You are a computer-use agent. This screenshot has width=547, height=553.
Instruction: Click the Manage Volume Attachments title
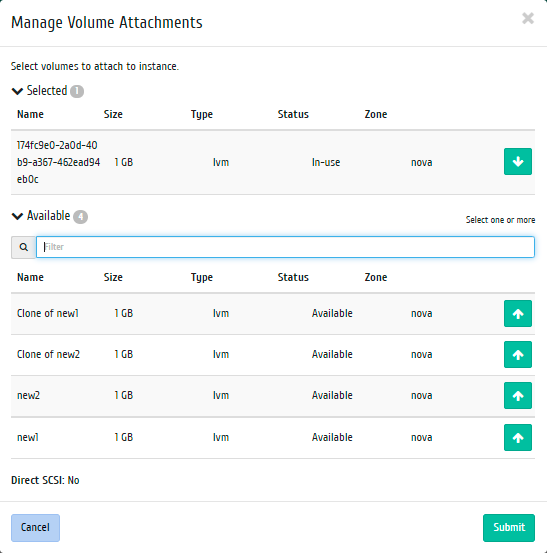point(107,23)
